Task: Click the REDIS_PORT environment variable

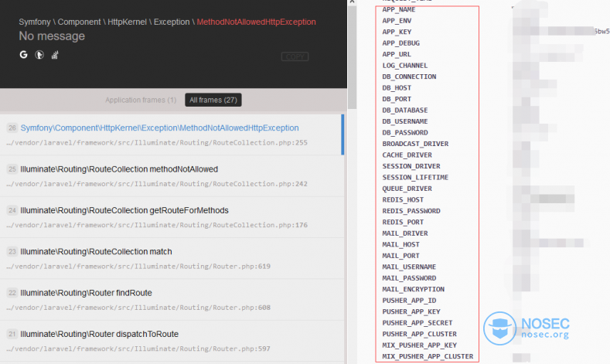Action: tap(403, 223)
